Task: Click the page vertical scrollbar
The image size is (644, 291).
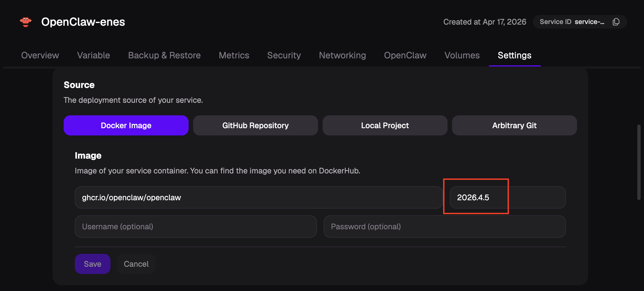Action: point(639,162)
